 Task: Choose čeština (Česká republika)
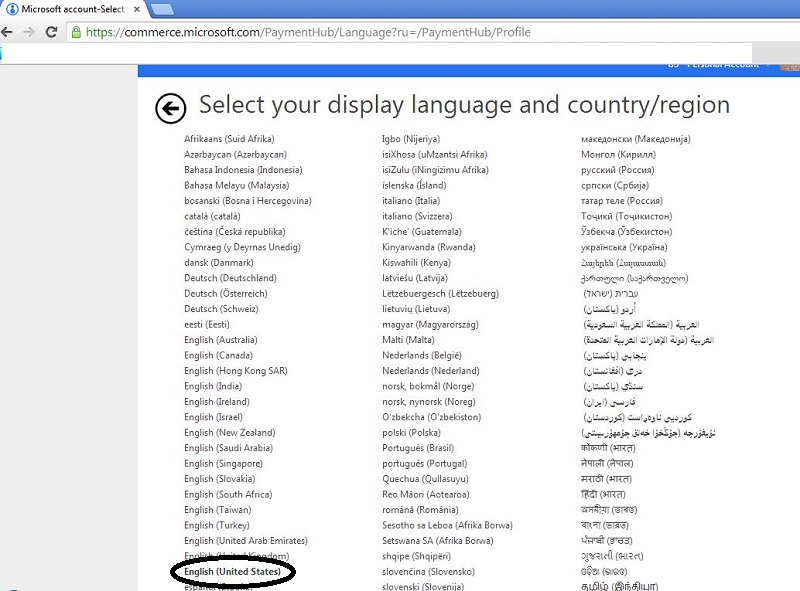[235, 232]
